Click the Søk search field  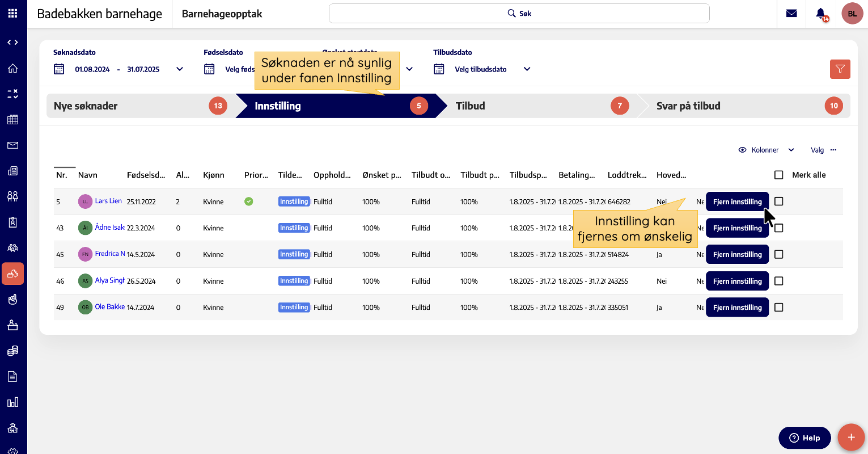(519, 14)
